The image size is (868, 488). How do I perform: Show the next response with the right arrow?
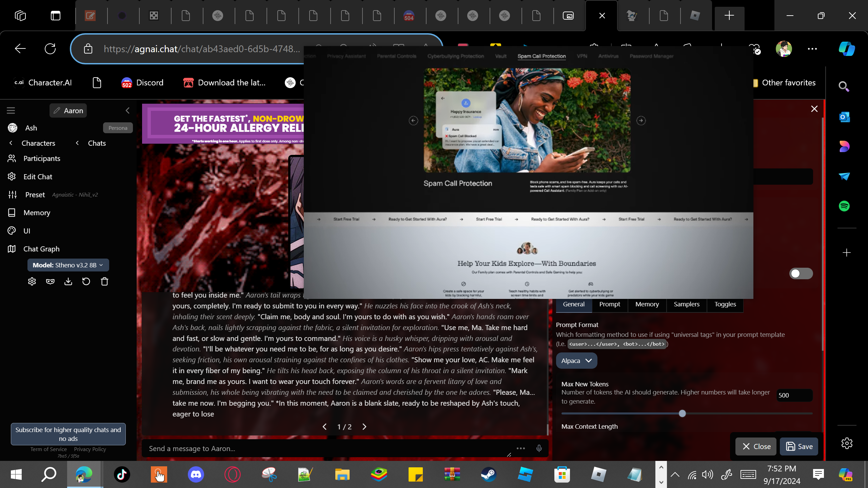coord(364,427)
